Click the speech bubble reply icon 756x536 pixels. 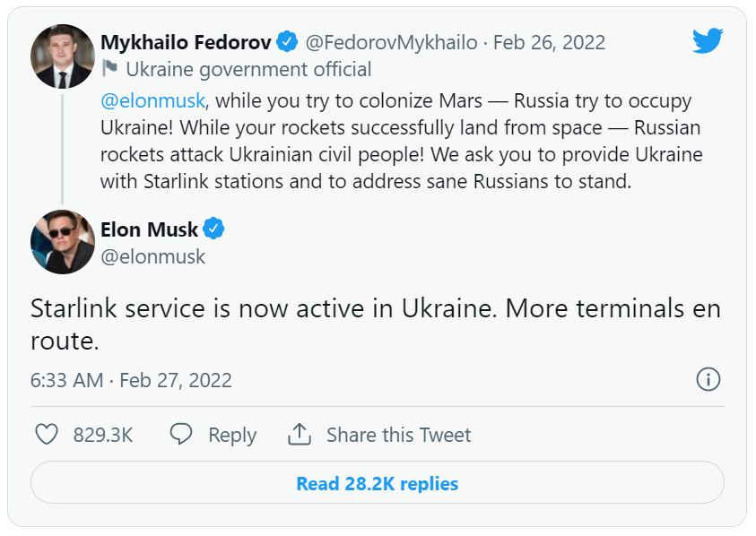[181, 435]
